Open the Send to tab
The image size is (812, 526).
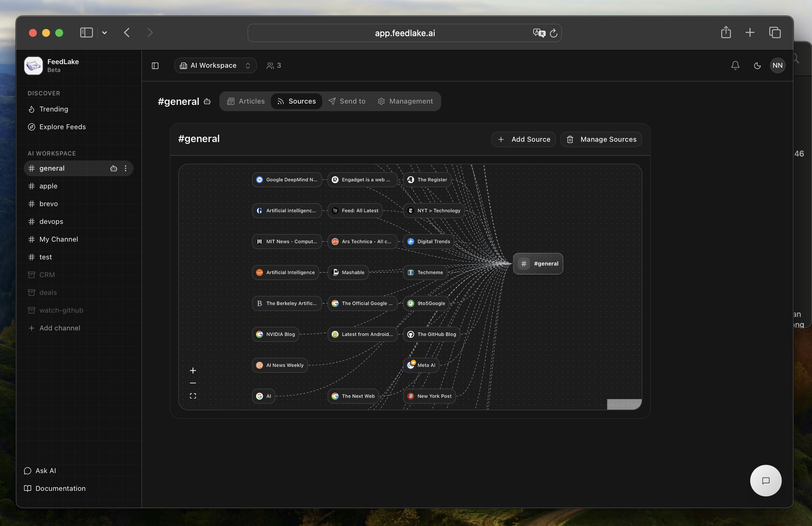[346, 101]
